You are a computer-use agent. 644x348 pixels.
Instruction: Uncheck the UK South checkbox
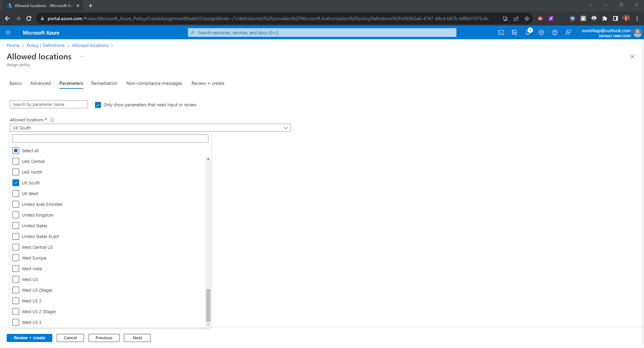click(16, 183)
